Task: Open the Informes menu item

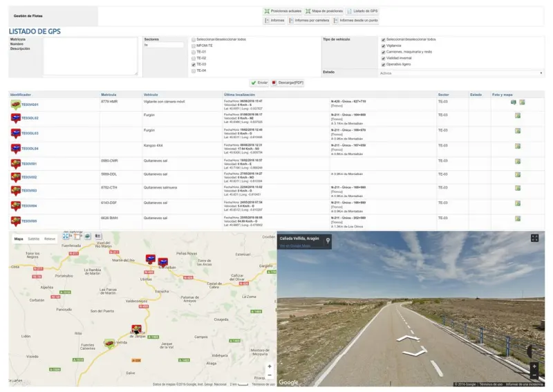Action: (274, 21)
